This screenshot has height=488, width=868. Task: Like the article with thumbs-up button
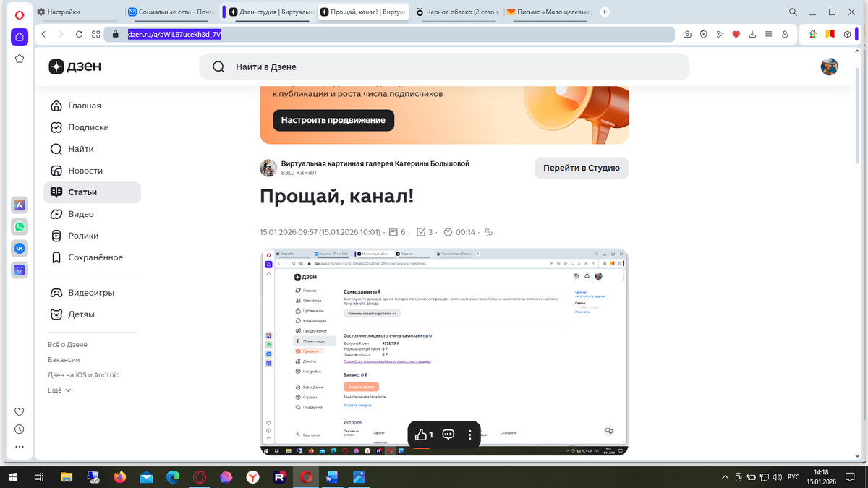424,435
